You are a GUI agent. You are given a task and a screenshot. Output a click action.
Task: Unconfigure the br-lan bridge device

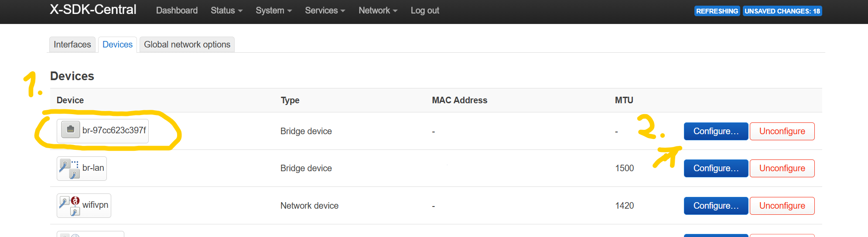coord(782,168)
